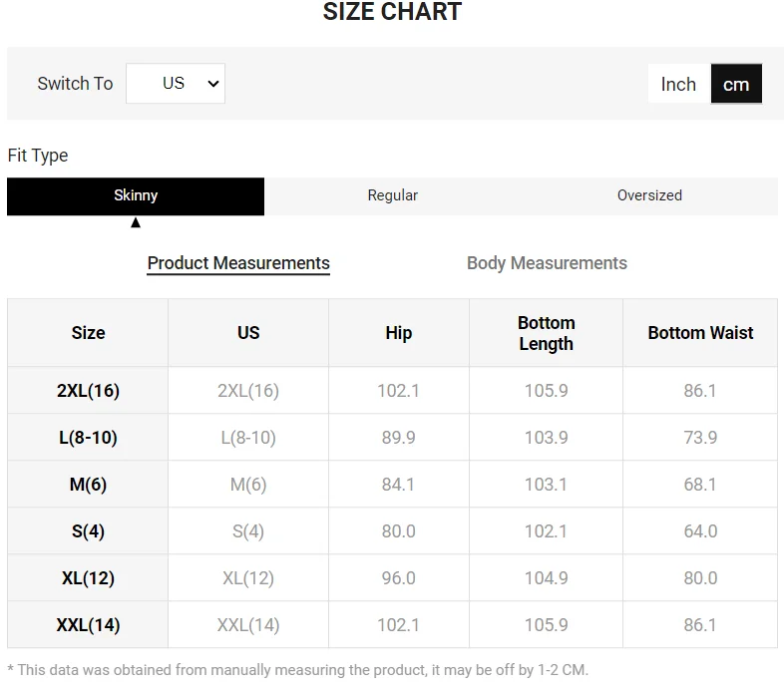Open the Product Measurements tab
Screen dimensions: 784x693
(238, 263)
